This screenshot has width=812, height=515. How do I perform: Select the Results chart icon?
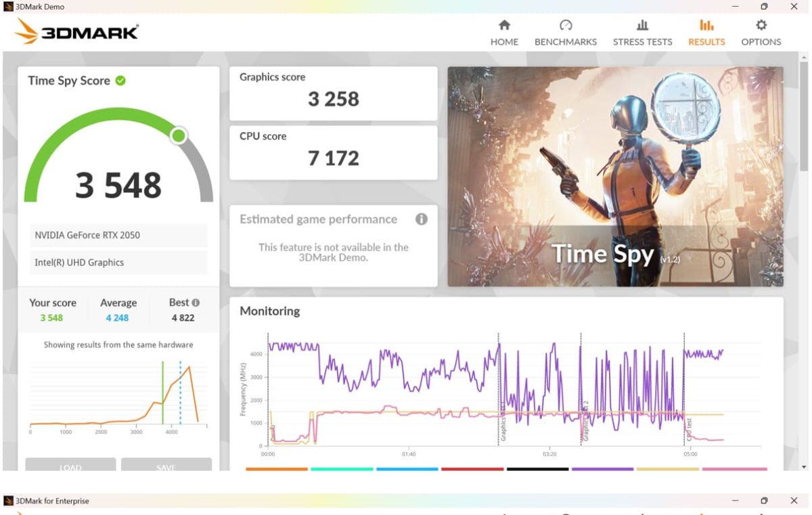[x=706, y=25]
